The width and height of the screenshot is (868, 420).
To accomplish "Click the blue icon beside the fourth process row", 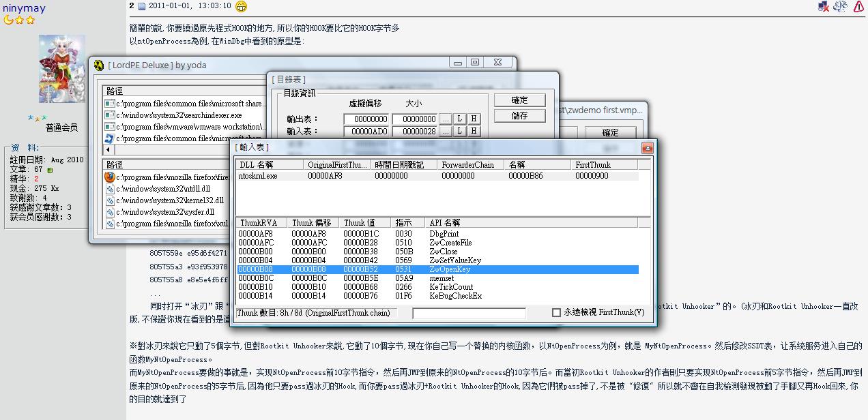I will [x=109, y=138].
